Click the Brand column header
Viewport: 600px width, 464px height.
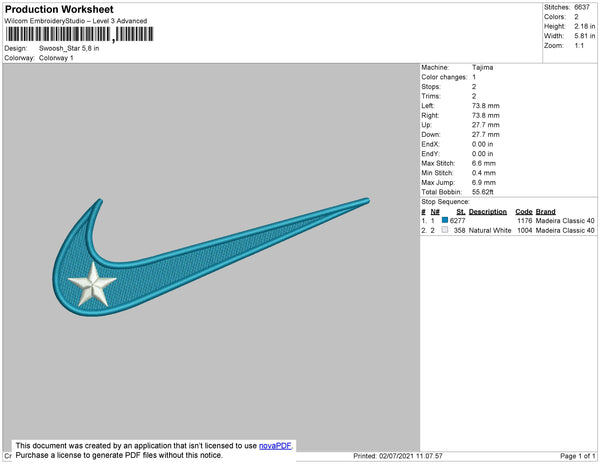[x=545, y=212]
